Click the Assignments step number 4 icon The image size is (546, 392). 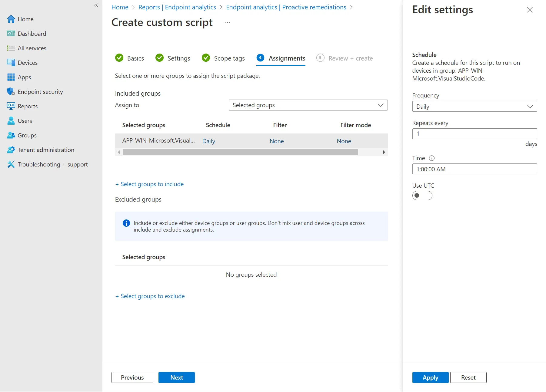260,58
